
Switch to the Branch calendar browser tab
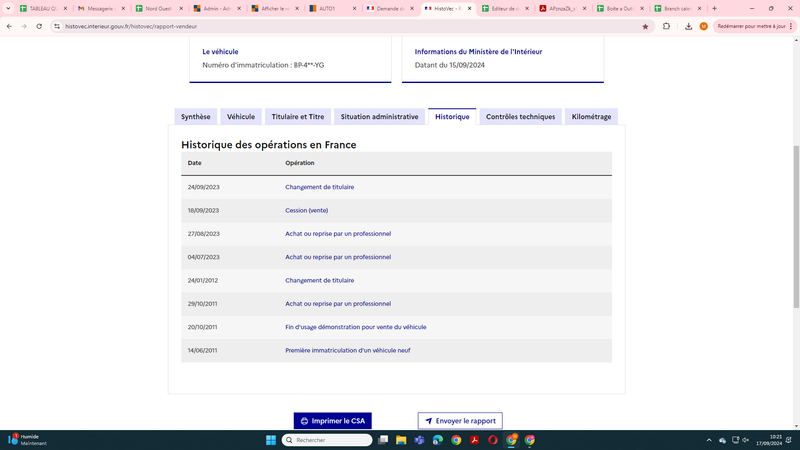click(678, 9)
